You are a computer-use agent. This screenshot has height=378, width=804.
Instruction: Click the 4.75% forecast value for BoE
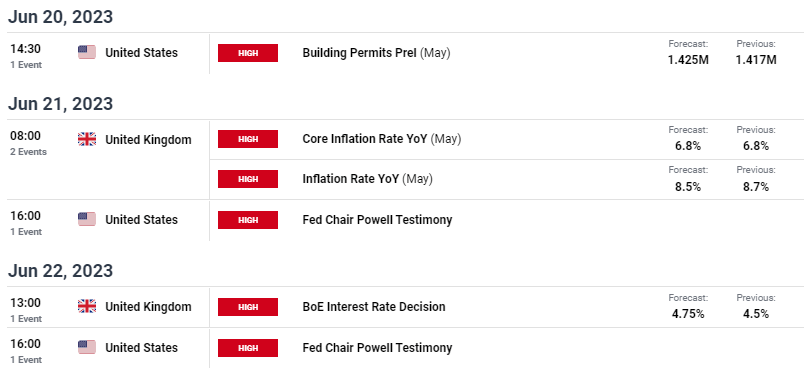click(688, 314)
